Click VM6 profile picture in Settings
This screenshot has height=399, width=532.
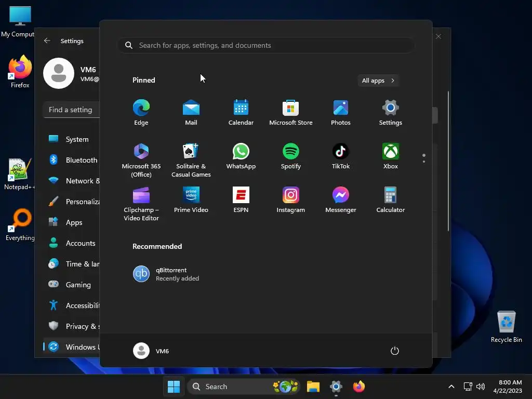point(59,73)
